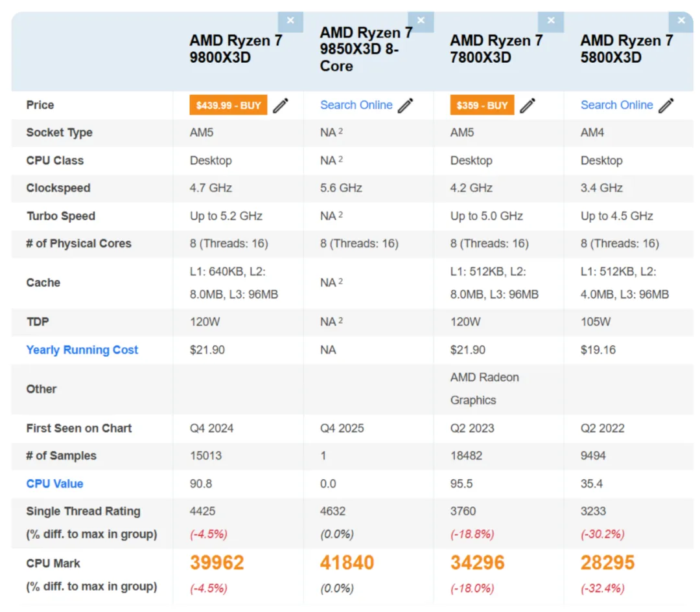
Task: Click the Single Thread Rating row label
Action: (x=83, y=511)
